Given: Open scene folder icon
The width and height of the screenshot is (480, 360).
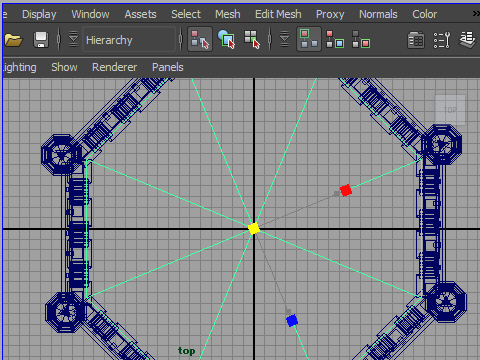Looking at the screenshot, I should (13, 40).
